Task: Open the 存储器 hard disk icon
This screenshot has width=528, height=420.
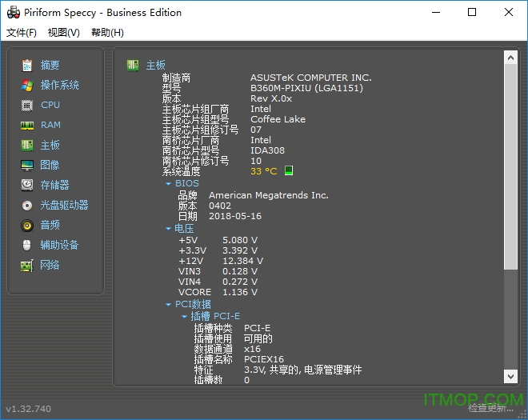Action: point(27,186)
